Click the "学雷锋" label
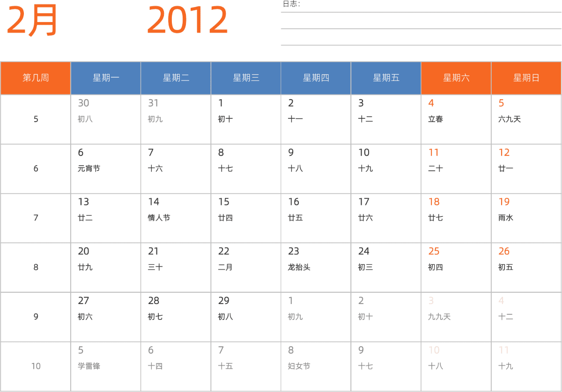This screenshot has width=562, height=392. pos(89,366)
